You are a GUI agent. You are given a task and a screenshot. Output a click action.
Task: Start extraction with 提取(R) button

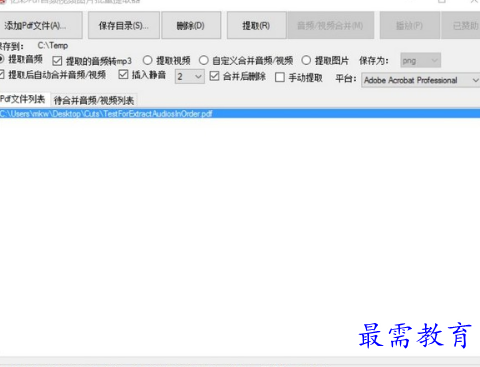click(256, 25)
